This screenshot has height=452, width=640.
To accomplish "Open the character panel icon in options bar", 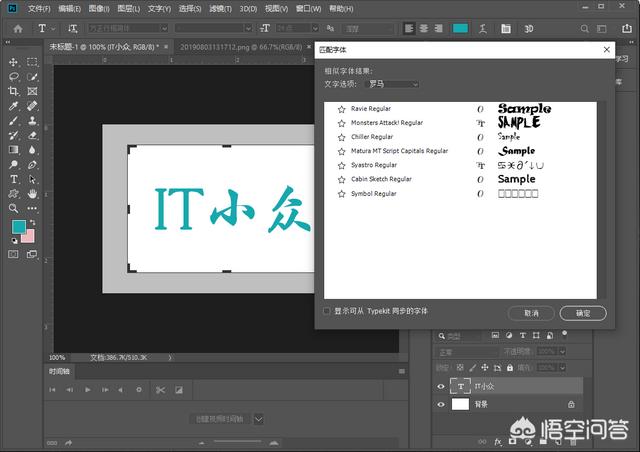I will tap(506, 29).
